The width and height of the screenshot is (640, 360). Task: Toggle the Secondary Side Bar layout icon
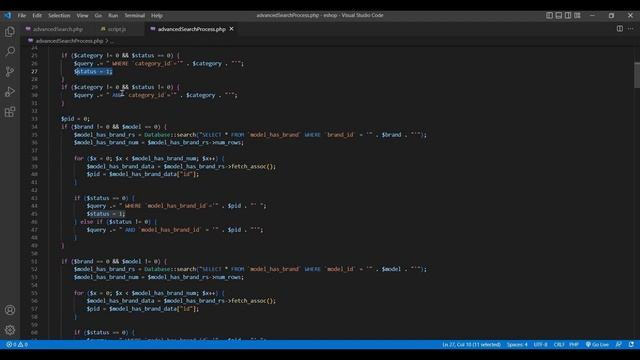pos(568,16)
